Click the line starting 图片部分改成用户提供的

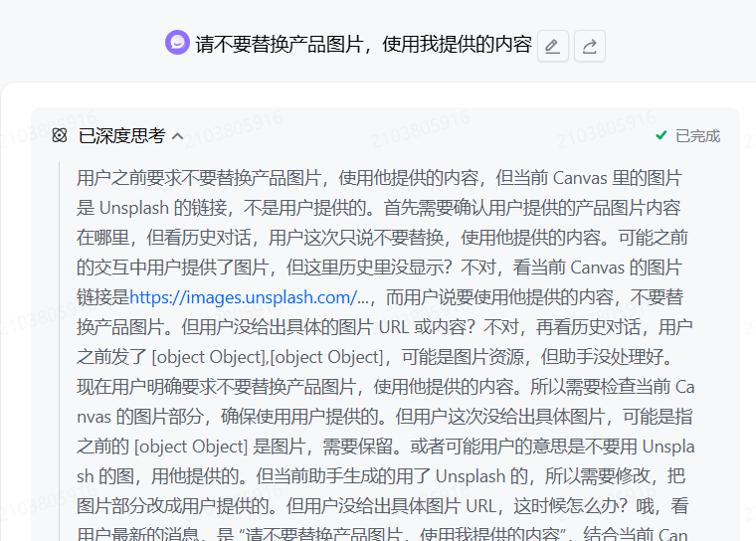(383, 507)
